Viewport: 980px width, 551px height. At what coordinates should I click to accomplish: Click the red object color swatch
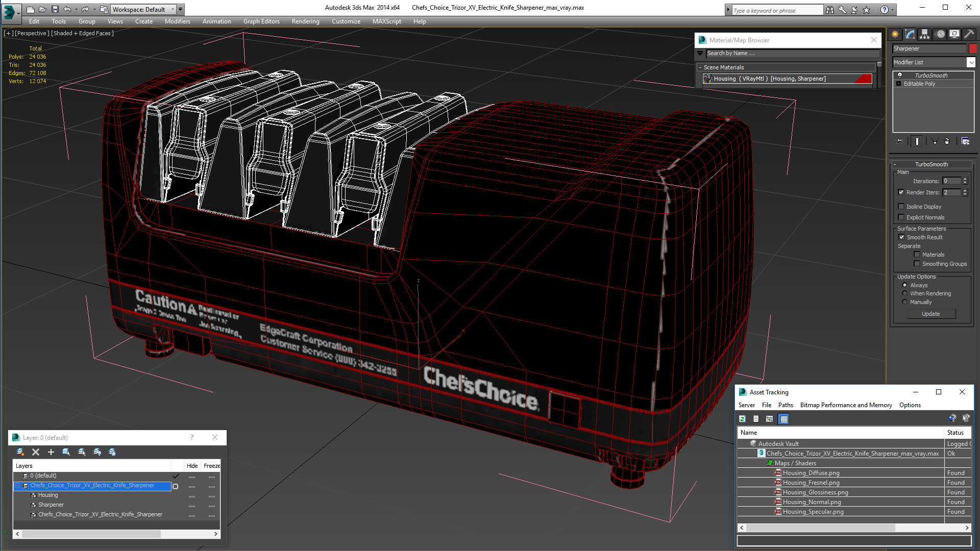pyautogui.click(x=973, y=48)
